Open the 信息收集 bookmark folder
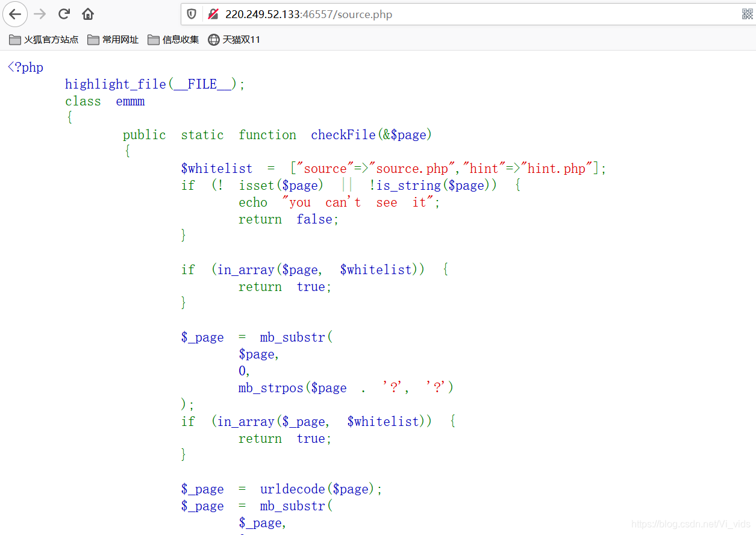The height and width of the screenshot is (535, 756). pyautogui.click(x=173, y=40)
